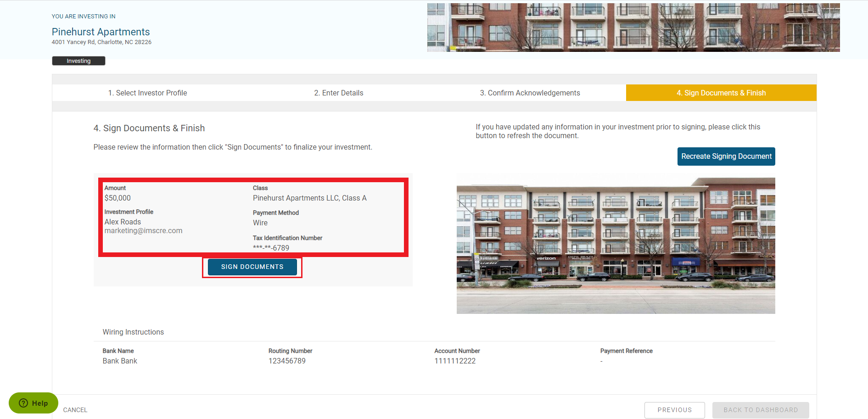Click the Tax Identification Number label
The height and width of the screenshot is (419, 868).
(287, 238)
